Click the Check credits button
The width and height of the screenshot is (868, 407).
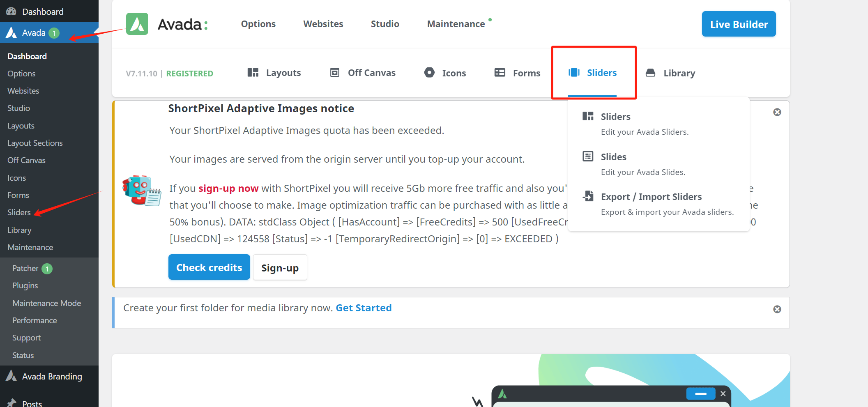[x=209, y=267]
